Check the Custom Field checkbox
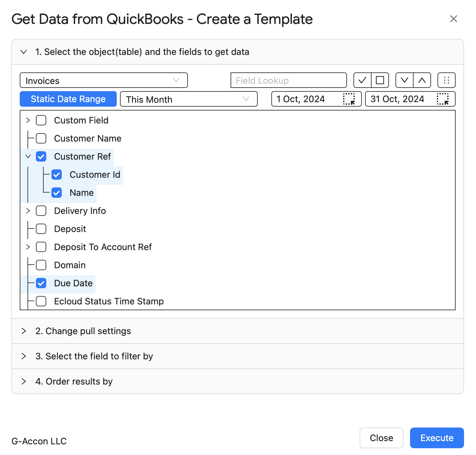The width and height of the screenshot is (476, 455). coord(41,120)
